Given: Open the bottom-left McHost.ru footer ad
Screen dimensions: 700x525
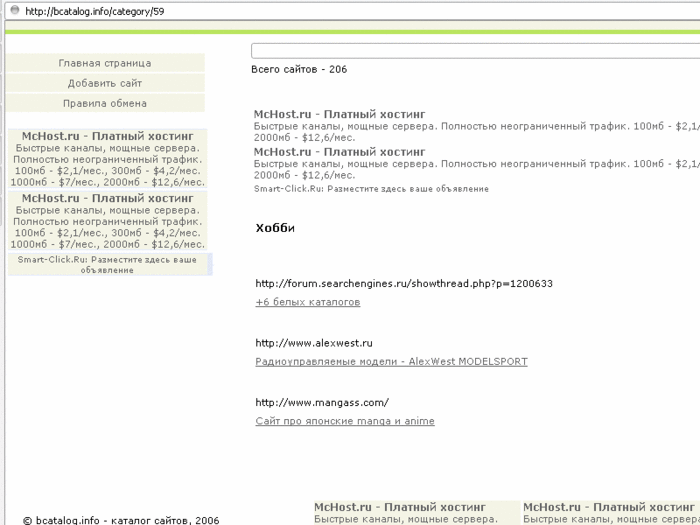Looking at the screenshot, I should [416, 512].
